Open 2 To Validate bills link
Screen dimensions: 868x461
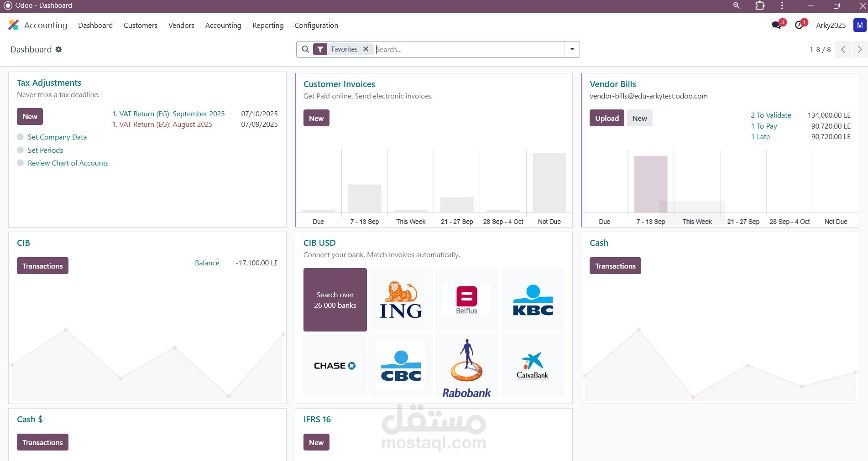click(x=771, y=115)
